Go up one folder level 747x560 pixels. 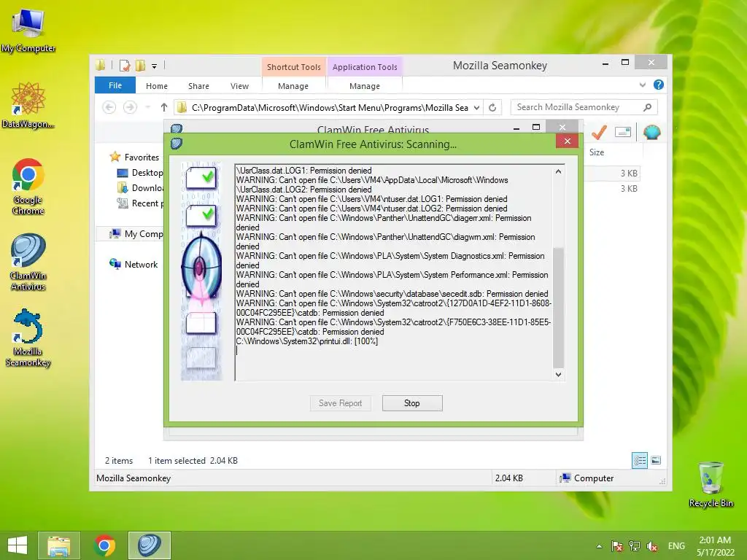164,108
